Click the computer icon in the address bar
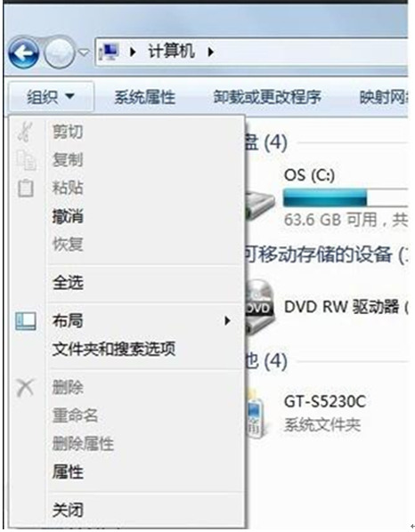 [110, 52]
